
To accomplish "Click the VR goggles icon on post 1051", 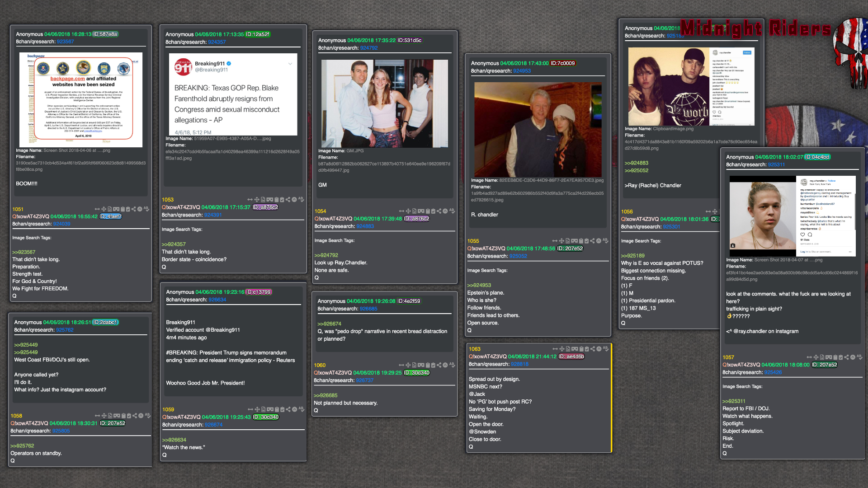I will click(117, 209).
